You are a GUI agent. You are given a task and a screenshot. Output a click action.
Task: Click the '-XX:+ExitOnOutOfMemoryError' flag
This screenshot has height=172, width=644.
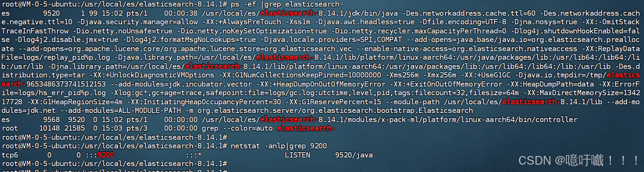click(446, 84)
